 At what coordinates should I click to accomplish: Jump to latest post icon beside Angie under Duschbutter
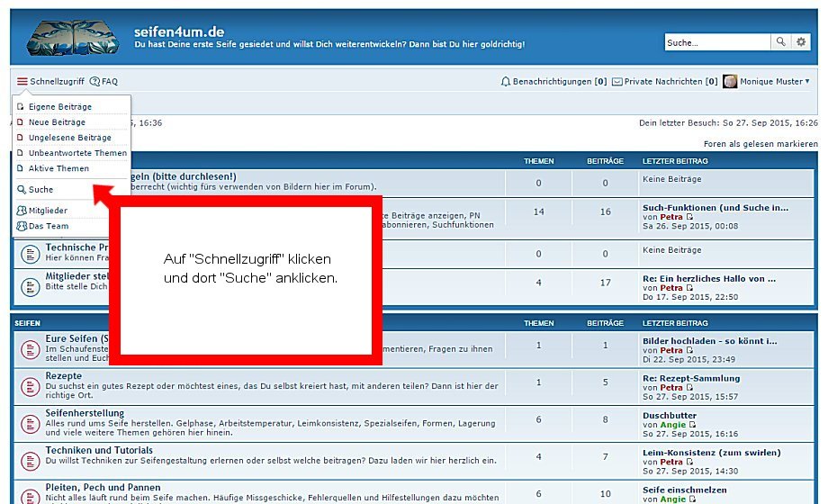click(x=691, y=425)
